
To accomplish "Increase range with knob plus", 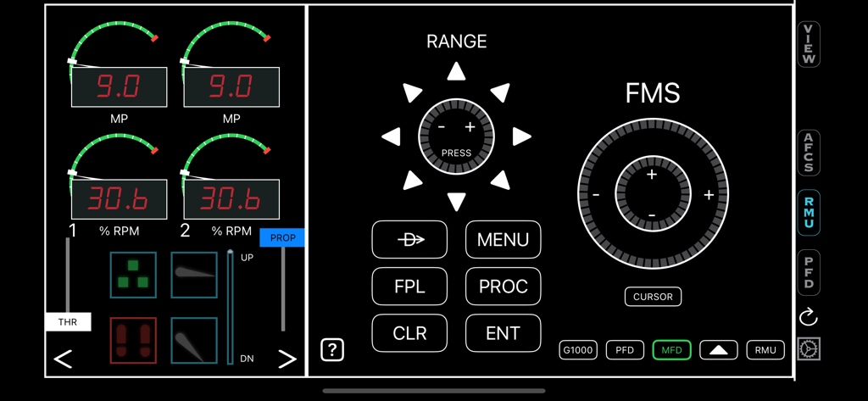I will (x=470, y=127).
